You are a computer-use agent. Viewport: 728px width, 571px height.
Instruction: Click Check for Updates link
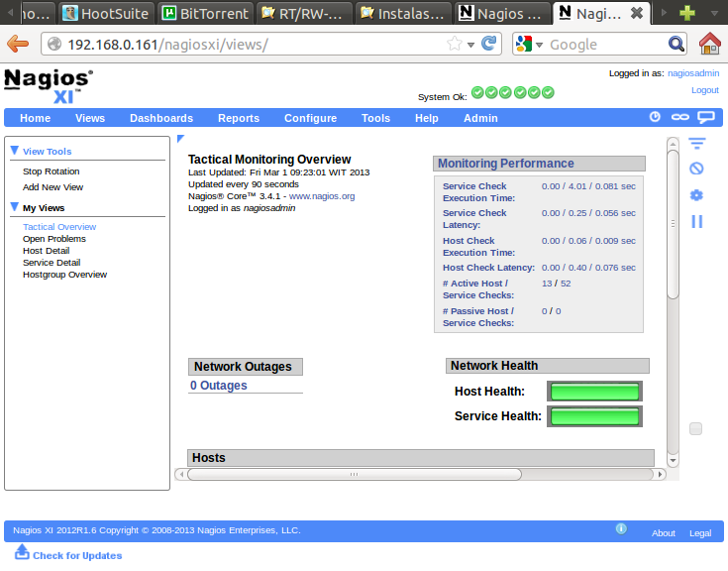coord(76,555)
